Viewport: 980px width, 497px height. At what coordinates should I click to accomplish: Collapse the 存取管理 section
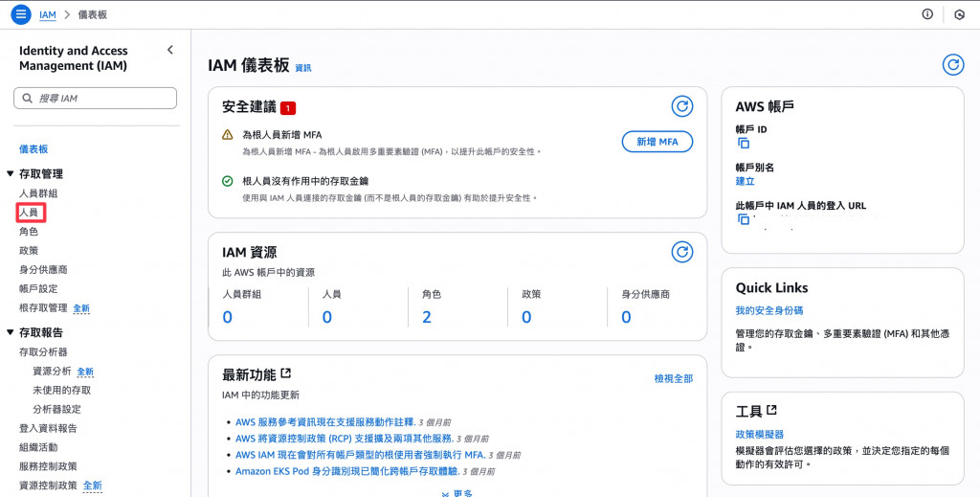click(10, 173)
